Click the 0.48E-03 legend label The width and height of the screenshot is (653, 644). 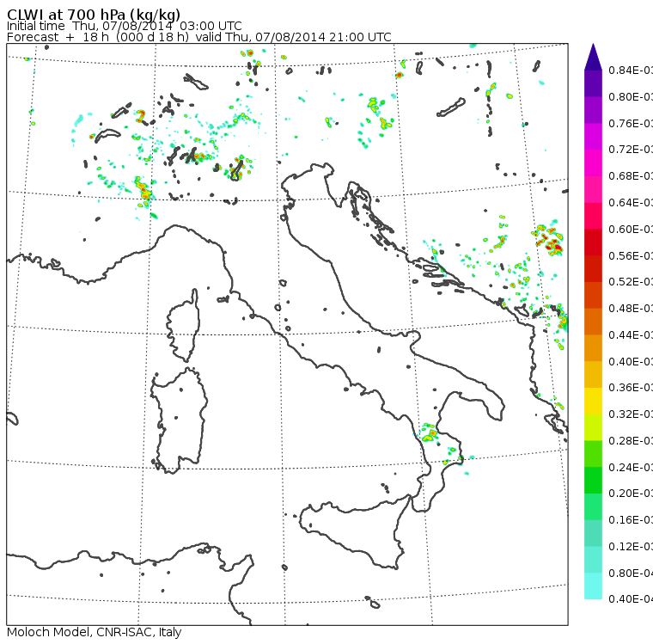tap(631, 309)
